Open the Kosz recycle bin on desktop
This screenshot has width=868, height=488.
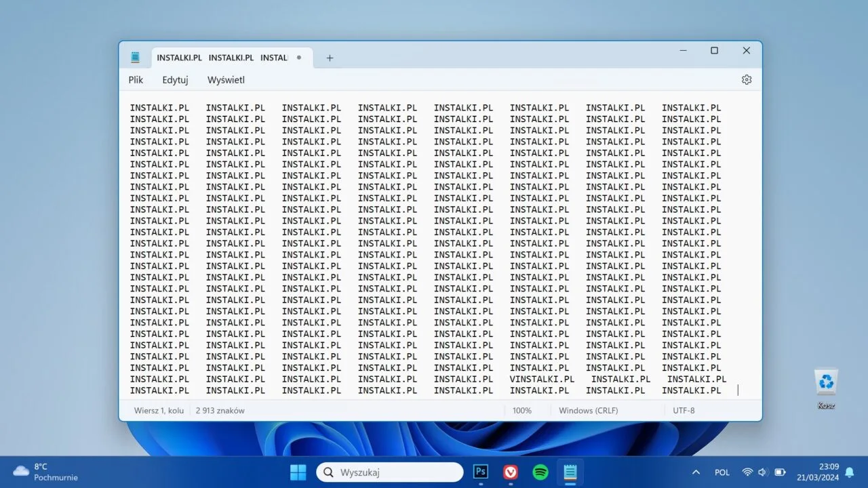click(x=826, y=389)
